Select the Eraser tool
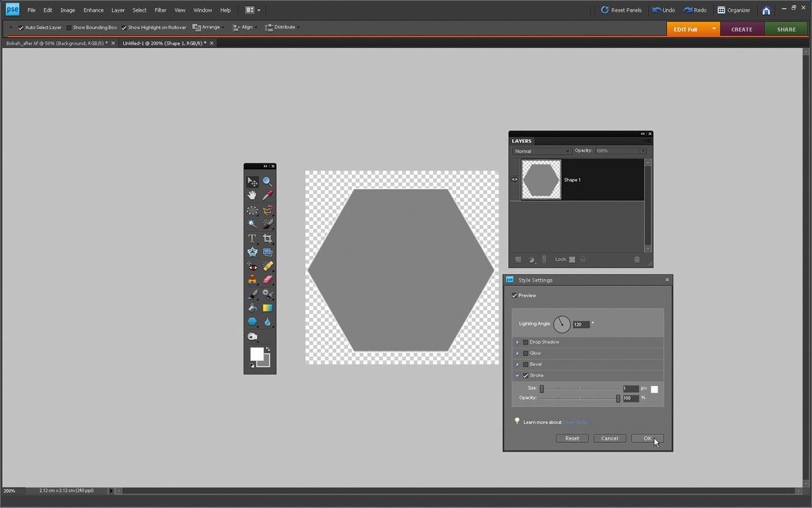Viewport: 812px width, 508px height. tap(268, 280)
